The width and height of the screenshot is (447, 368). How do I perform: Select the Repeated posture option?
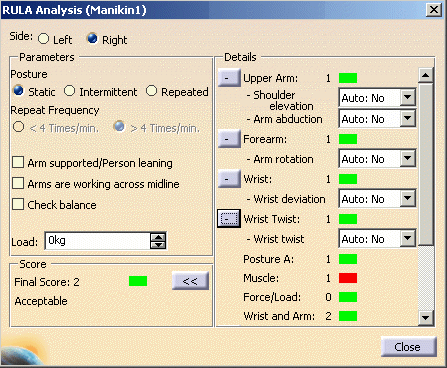point(151,91)
